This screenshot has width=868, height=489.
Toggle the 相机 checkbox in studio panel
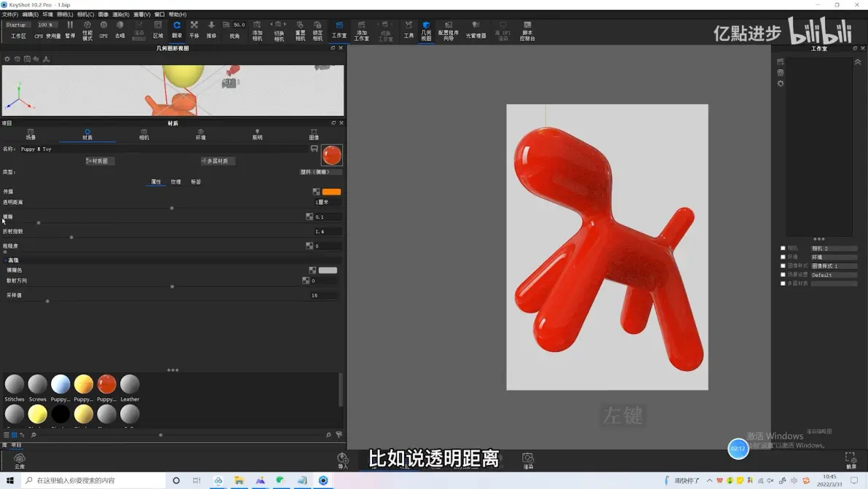[783, 248]
